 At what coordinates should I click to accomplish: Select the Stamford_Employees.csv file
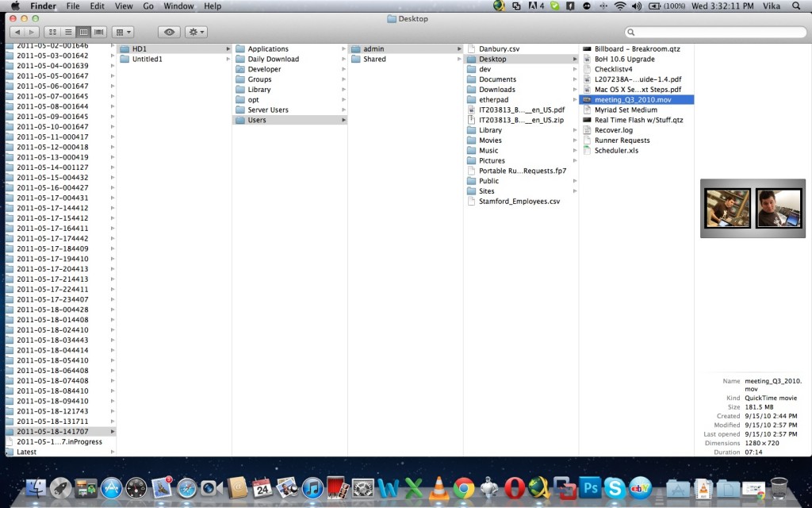coord(519,201)
